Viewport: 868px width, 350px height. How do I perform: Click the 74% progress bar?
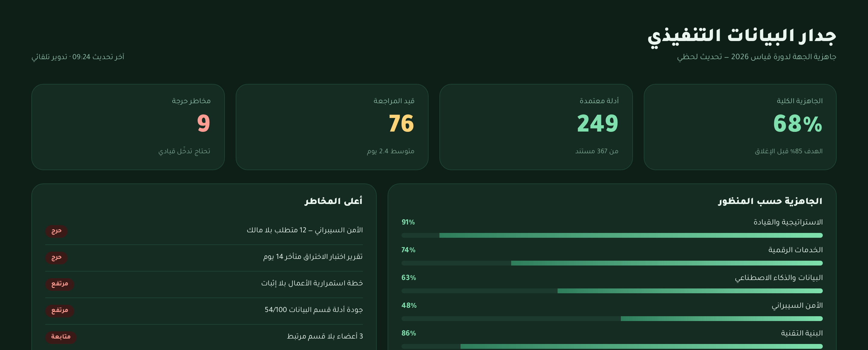(x=612, y=263)
